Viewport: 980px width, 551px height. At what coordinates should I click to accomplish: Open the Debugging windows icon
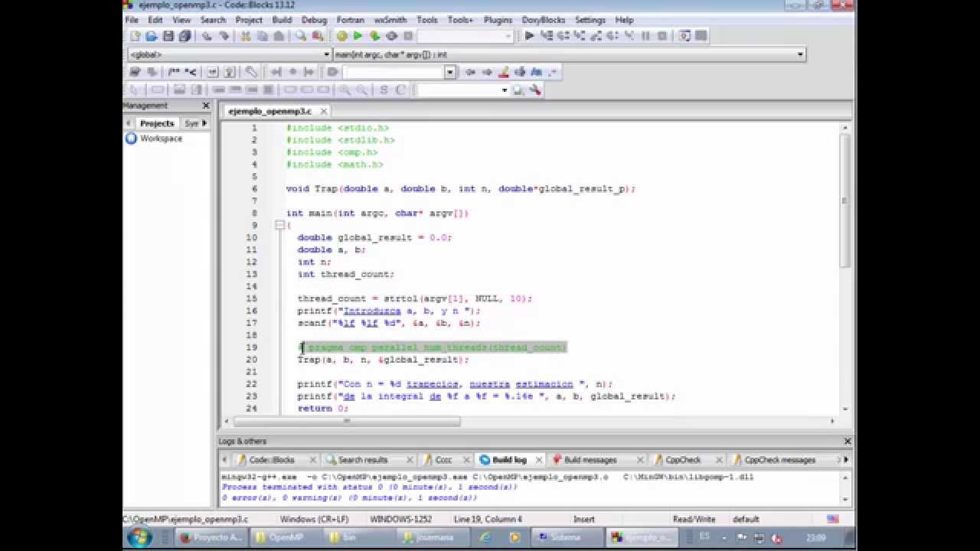coord(684,36)
